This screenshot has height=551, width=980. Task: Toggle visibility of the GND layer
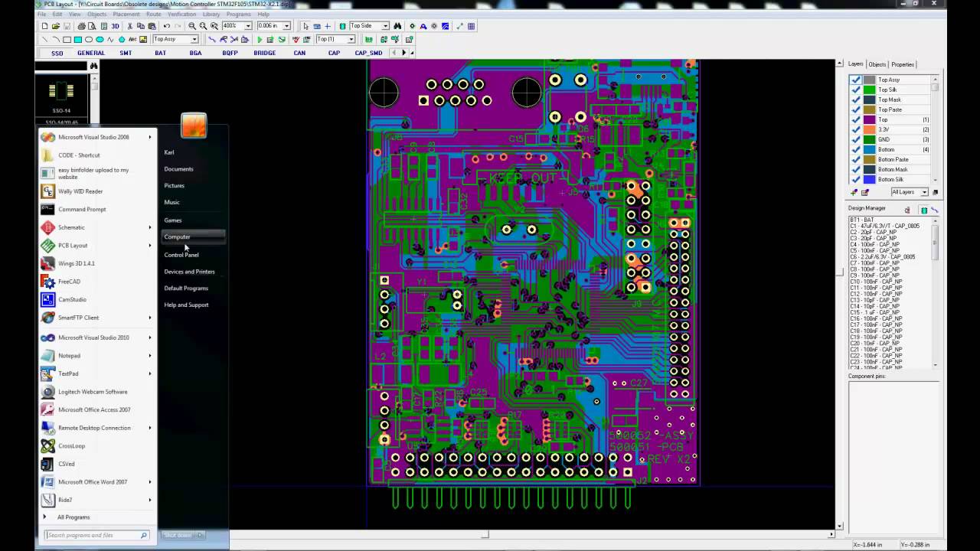tap(856, 139)
